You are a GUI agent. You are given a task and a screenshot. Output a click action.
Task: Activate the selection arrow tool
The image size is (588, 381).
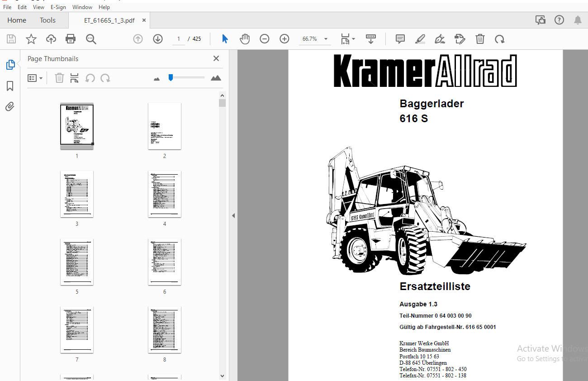[225, 39]
